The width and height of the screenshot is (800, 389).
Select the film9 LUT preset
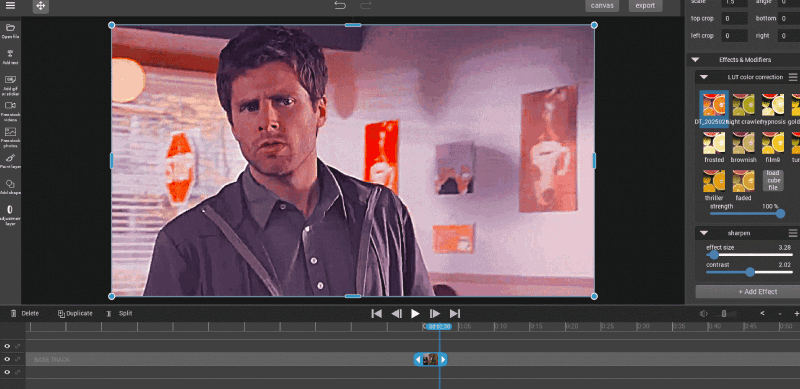click(773, 143)
